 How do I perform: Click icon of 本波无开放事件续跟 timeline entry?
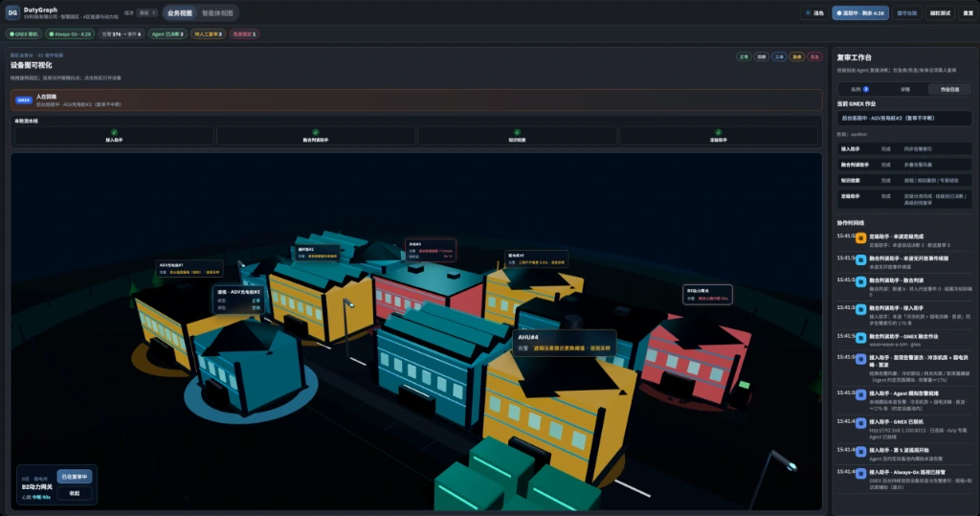coord(860,259)
